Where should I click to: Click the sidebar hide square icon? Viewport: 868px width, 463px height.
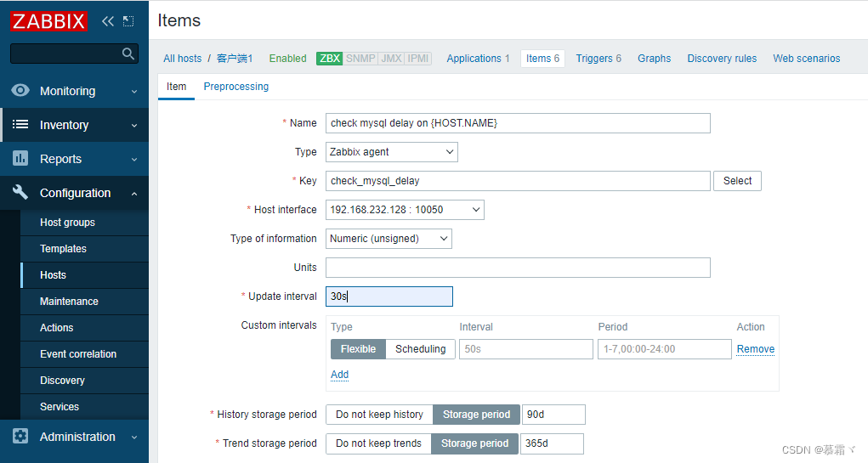pyautogui.click(x=128, y=21)
